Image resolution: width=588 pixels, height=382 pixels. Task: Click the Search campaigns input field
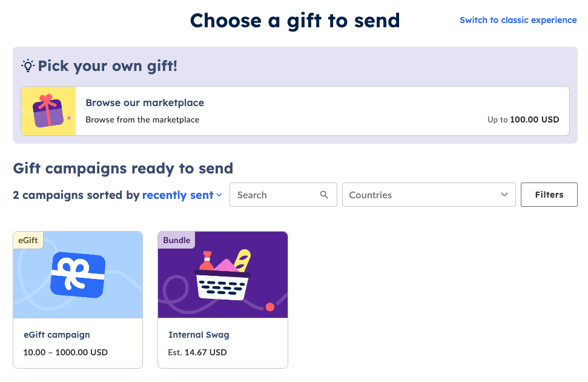pos(283,195)
